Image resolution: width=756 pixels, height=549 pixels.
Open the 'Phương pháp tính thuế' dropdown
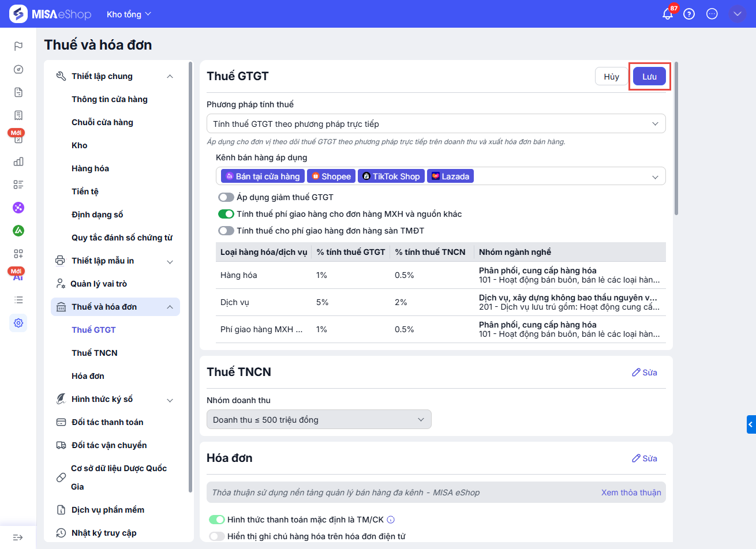click(x=436, y=124)
